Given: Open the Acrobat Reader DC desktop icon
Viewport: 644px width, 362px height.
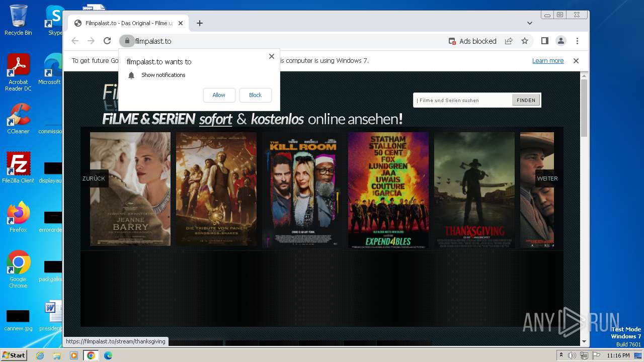Looking at the screenshot, I should point(18,72).
